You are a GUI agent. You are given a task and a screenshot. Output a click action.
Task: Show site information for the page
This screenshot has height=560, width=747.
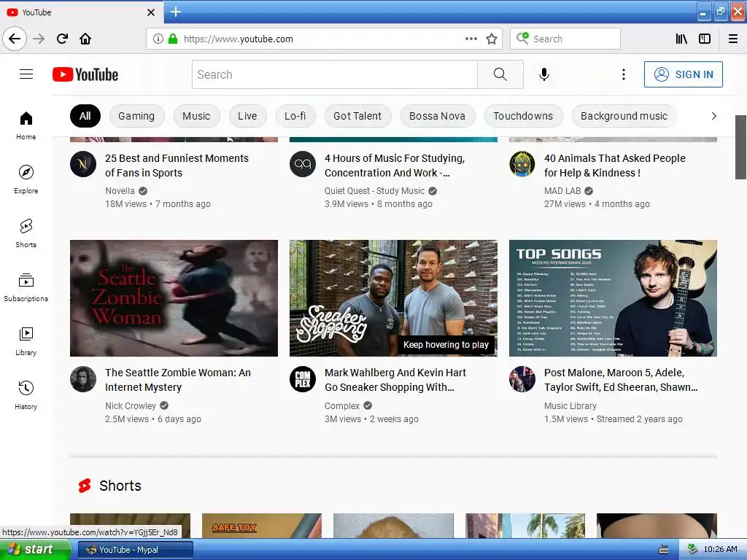[158, 39]
